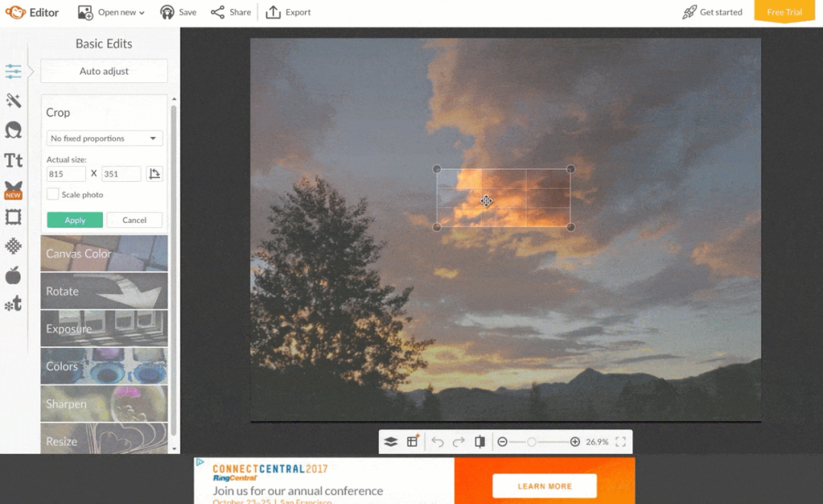This screenshot has width=823, height=504.
Task: Click the layers icon in bottom toolbar
Action: click(391, 442)
